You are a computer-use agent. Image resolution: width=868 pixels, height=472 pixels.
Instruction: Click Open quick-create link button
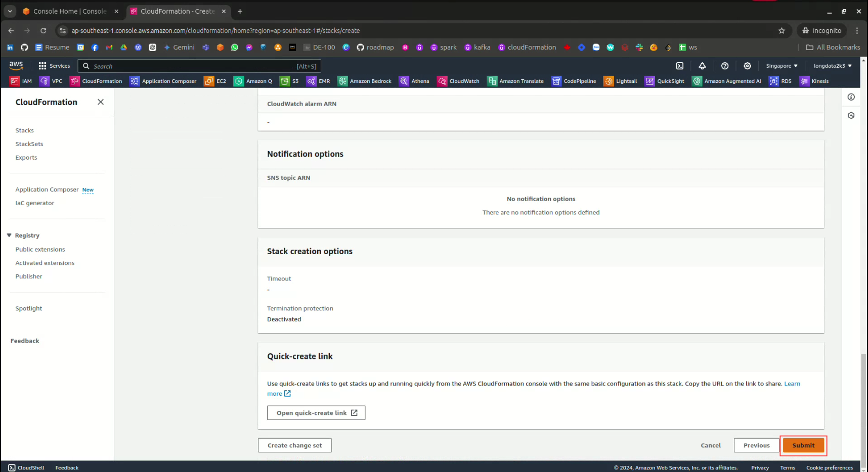(316, 413)
